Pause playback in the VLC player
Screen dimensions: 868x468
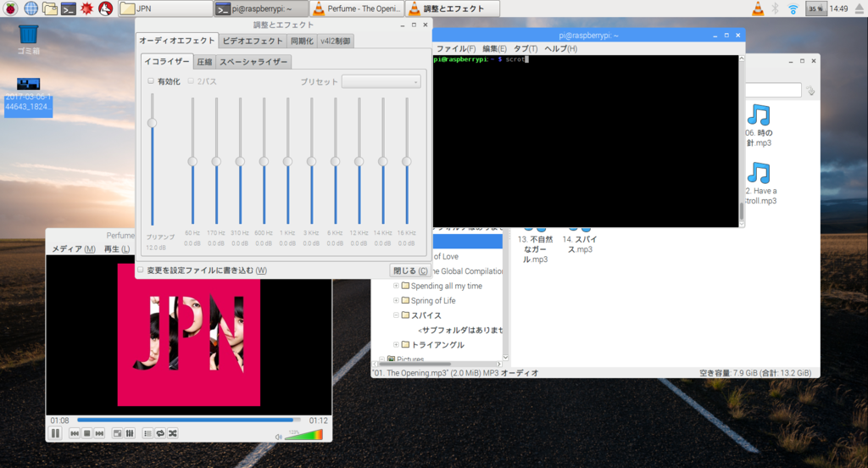(55, 433)
